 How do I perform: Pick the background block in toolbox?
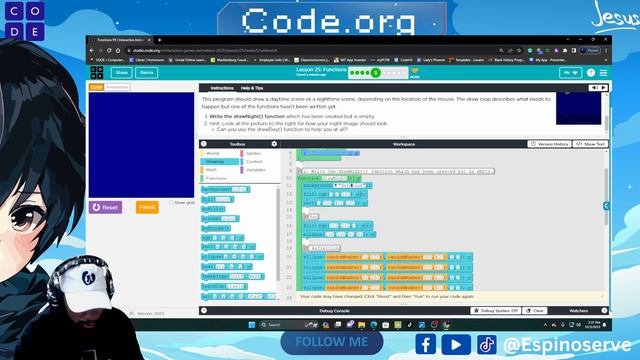[225, 189]
